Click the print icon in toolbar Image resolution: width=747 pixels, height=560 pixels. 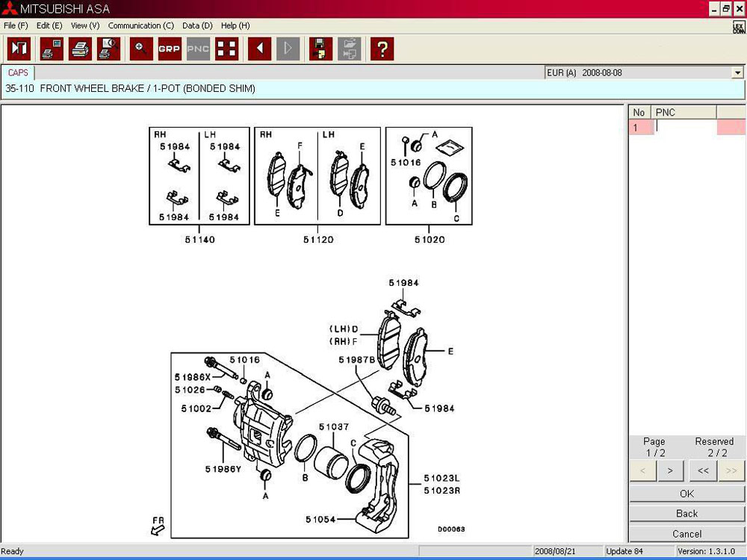(80, 49)
